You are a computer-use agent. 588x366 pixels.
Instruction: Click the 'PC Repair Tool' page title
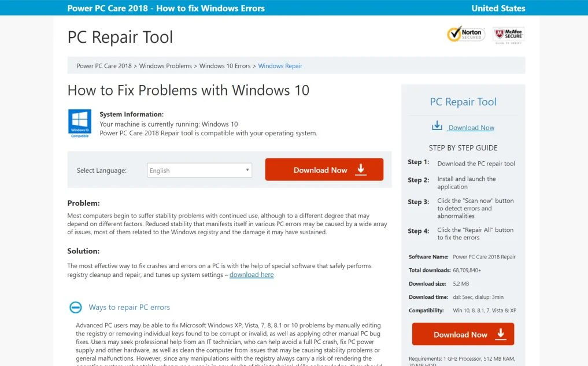[120, 37]
